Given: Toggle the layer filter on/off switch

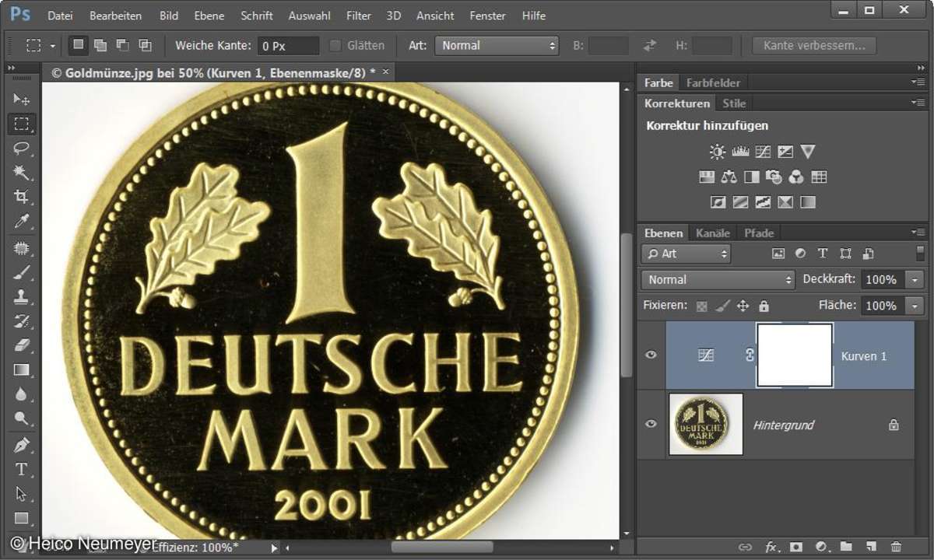Looking at the screenshot, I should click(920, 253).
